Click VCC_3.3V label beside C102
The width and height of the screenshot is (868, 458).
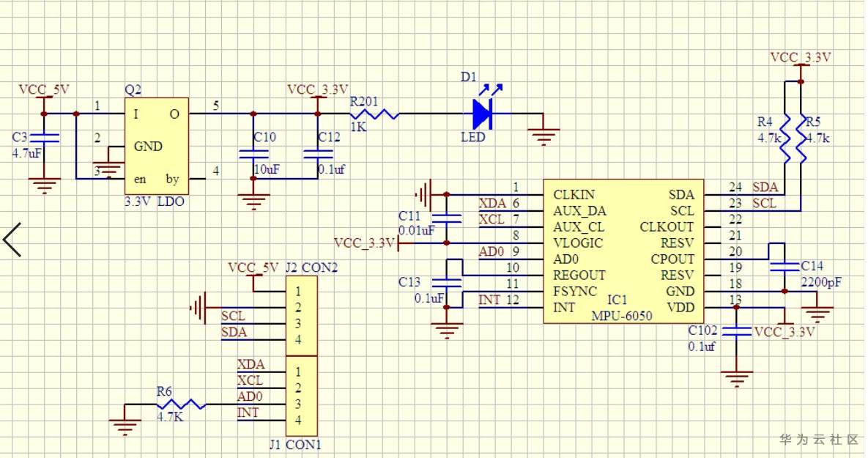pyautogui.click(x=784, y=332)
